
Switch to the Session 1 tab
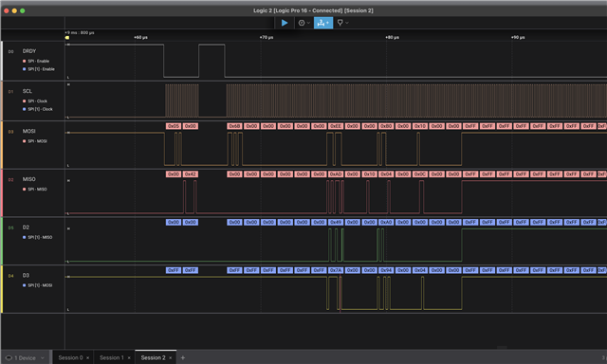(x=112, y=357)
